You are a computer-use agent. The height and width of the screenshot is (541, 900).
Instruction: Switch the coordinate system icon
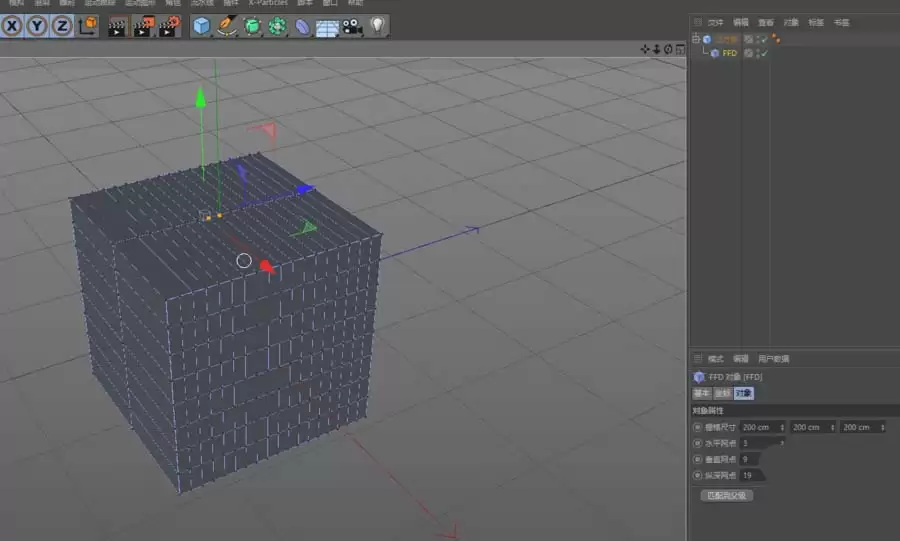click(x=88, y=26)
